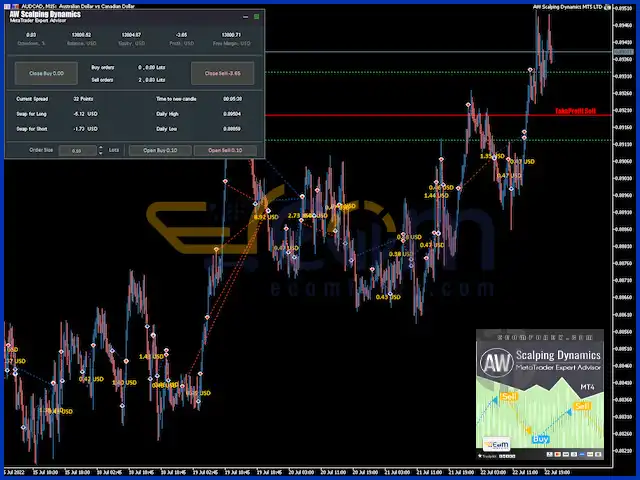Minimize the AW Scalping Dynamics panel
The width and height of the screenshot is (640, 480).
(245, 17)
